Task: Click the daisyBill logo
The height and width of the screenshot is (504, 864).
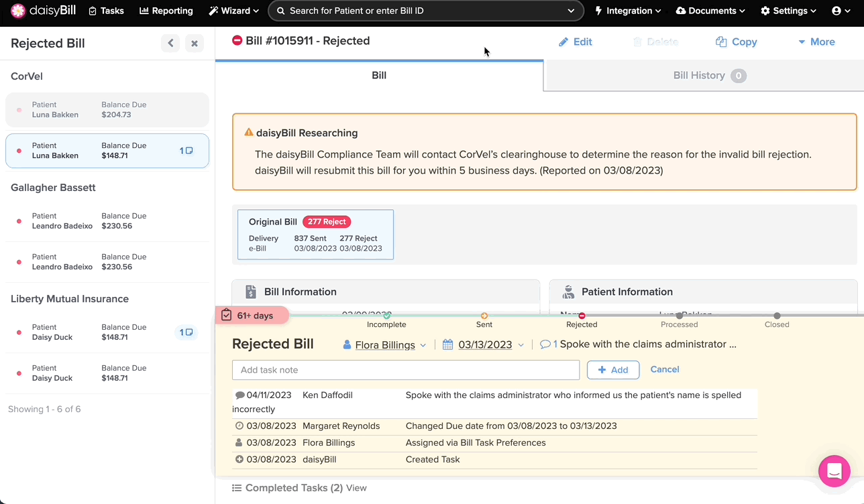Action: coord(43,11)
